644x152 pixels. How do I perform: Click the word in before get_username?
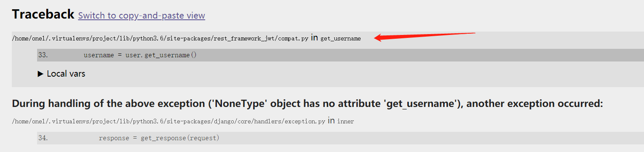tap(315, 38)
